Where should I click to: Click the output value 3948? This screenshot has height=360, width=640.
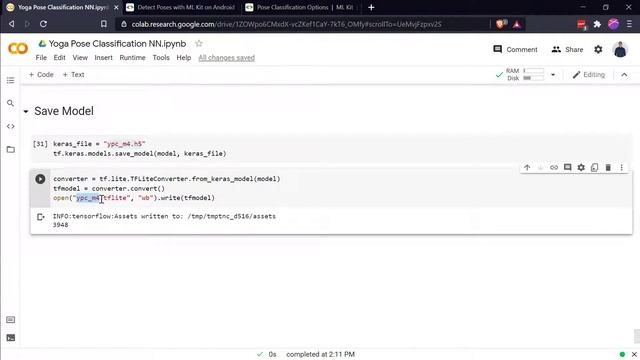(60, 225)
